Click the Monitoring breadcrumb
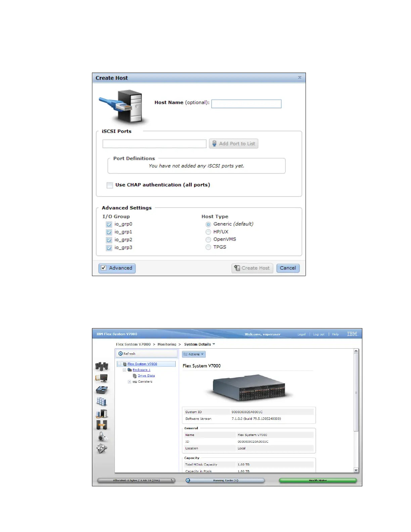The image size is (411, 532). coord(167,344)
